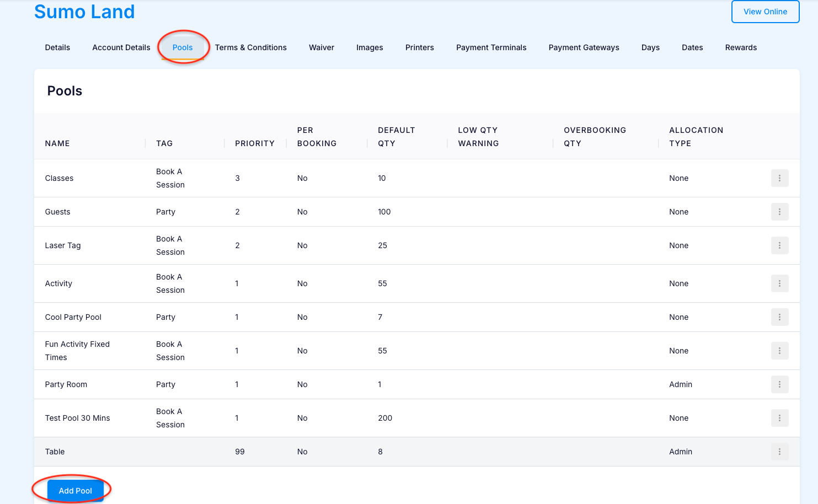This screenshot has width=818, height=504.
Task: Open the actions menu for Activity pool
Action: click(x=779, y=283)
